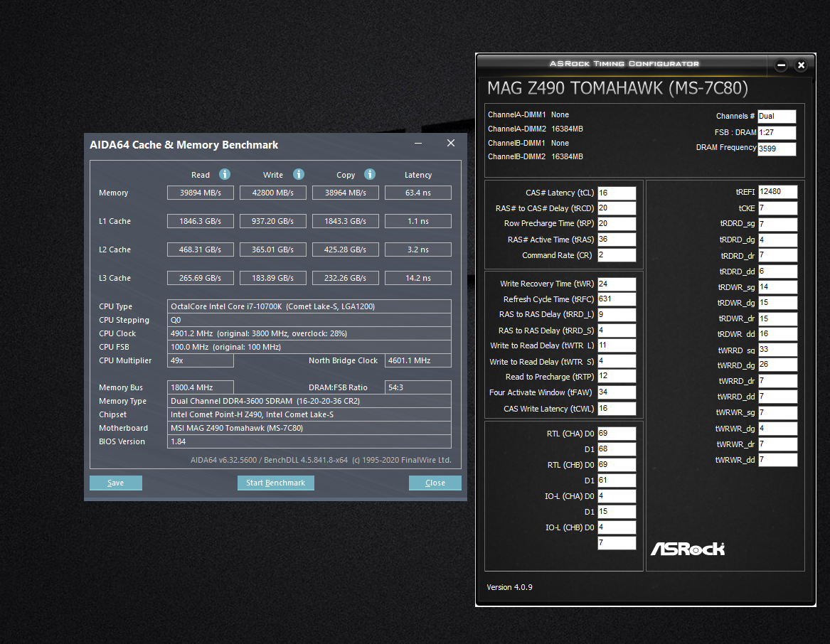The height and width of the screenshot is (644, 830).
Task: Click the tRRD_S value field
Action: (617, 331)
